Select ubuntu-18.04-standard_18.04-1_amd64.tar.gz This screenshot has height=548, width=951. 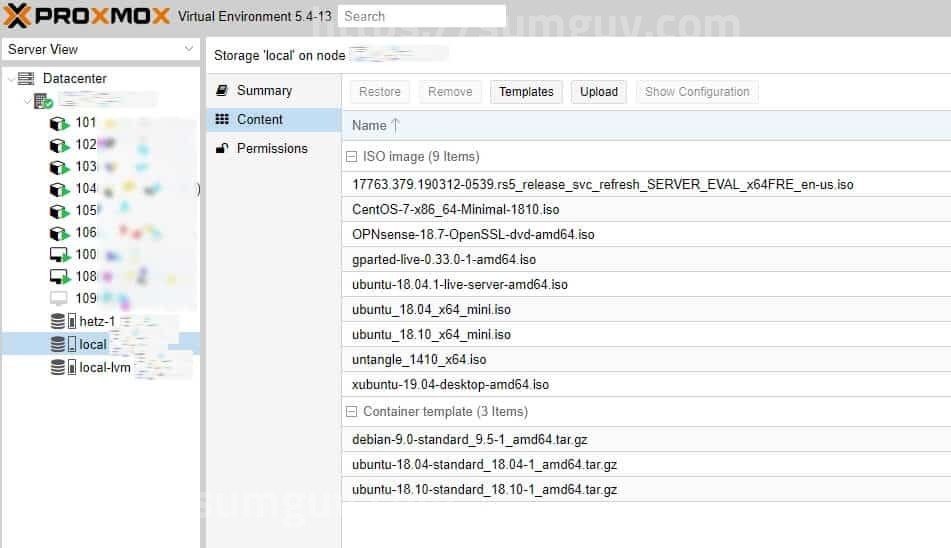[647, 464]
